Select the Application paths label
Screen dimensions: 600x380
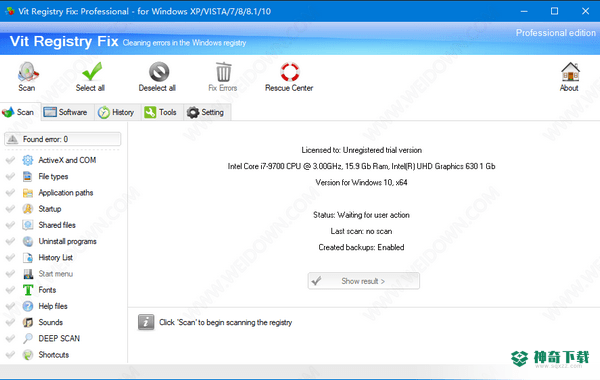coord(66,192)
